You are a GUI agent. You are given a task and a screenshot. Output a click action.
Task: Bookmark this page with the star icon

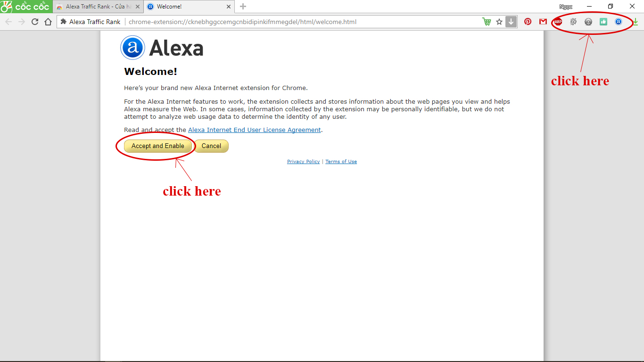click(499, 22)
